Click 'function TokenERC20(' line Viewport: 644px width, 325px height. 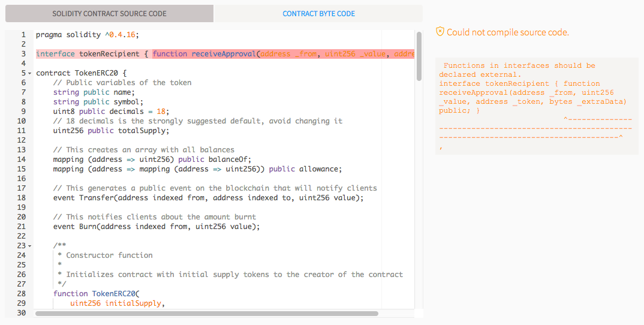97,294
